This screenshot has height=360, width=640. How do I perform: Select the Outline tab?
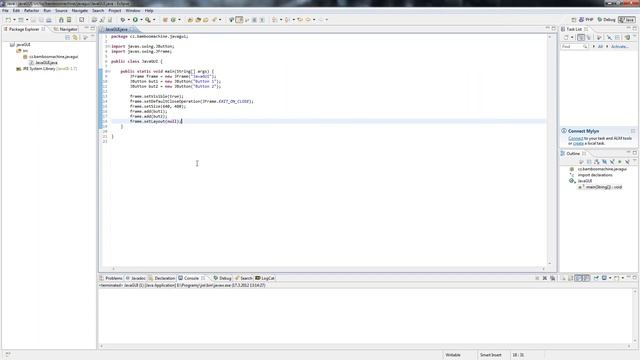point(573,153)
